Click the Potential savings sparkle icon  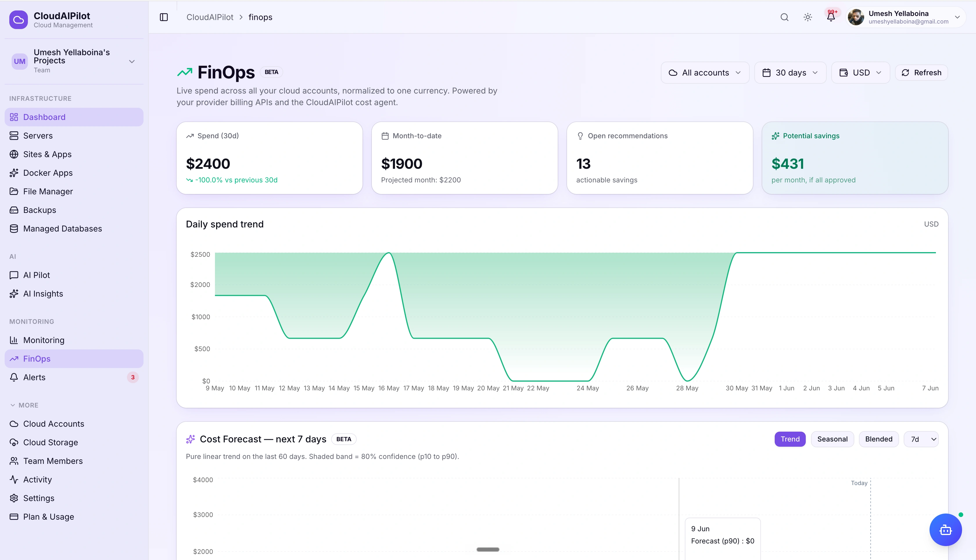[775, 136]
